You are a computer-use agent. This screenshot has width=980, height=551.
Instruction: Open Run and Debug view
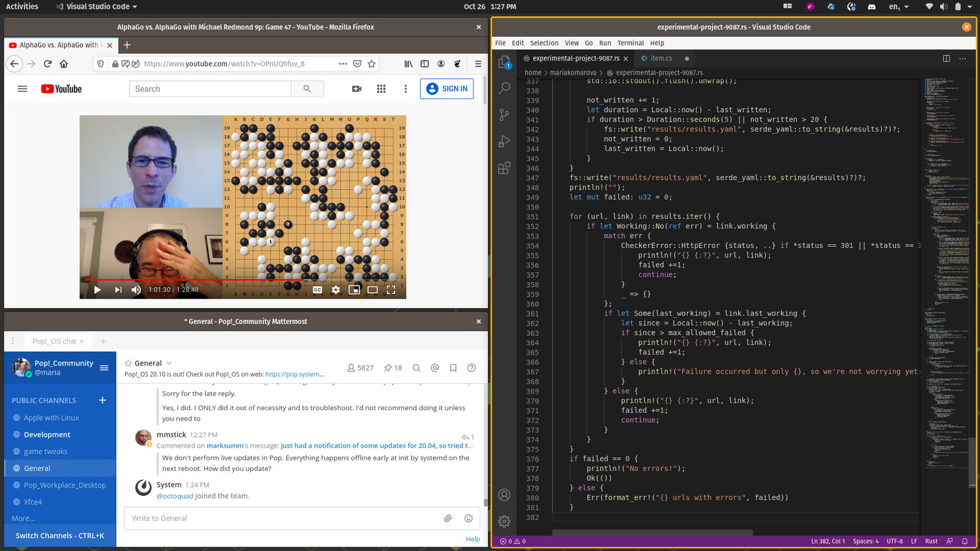click(504, 141)
